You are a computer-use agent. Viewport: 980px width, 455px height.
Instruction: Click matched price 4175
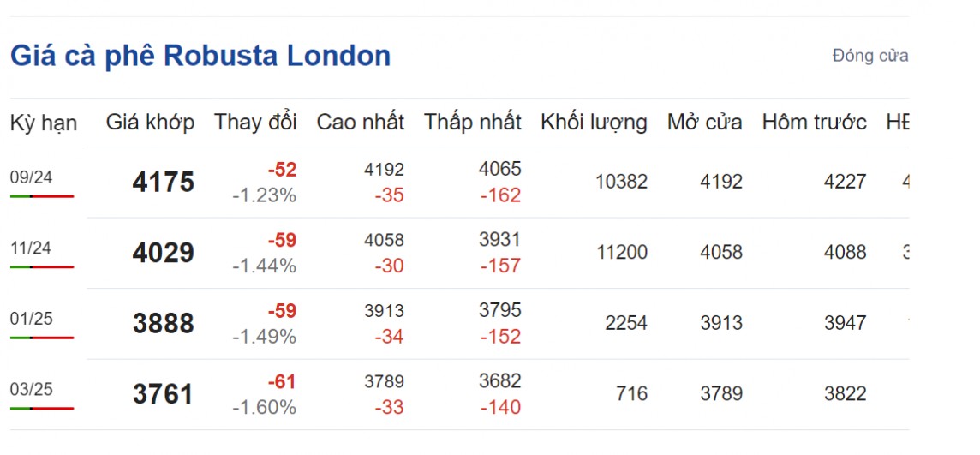pyautogui.click(x=163, y=183)
